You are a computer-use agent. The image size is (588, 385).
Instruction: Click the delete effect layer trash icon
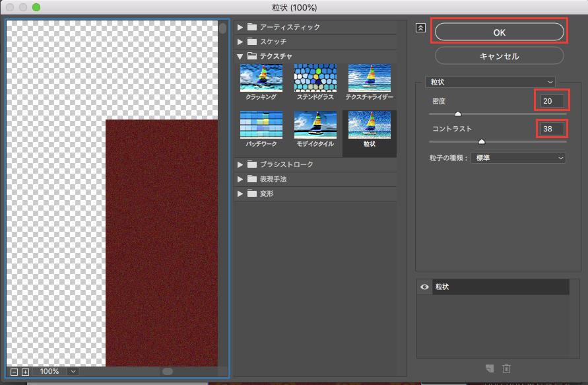[506, 368]
